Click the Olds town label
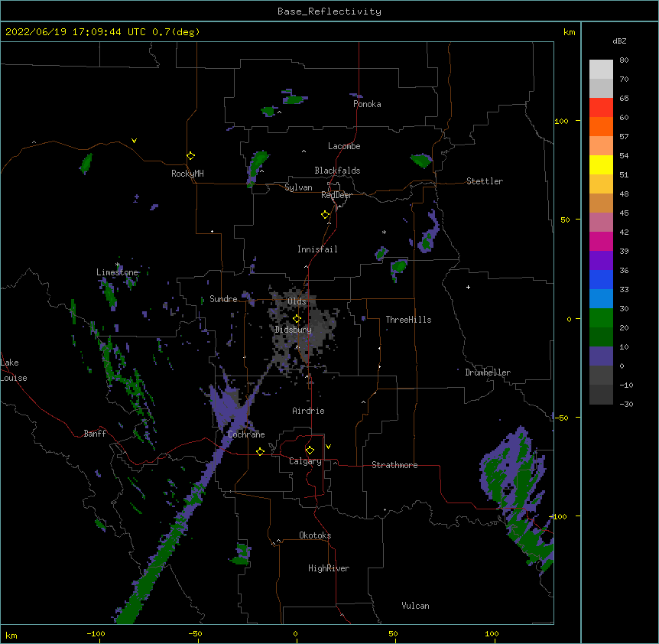Viewport: 659px width, 644px height. [x=297, y=301]
